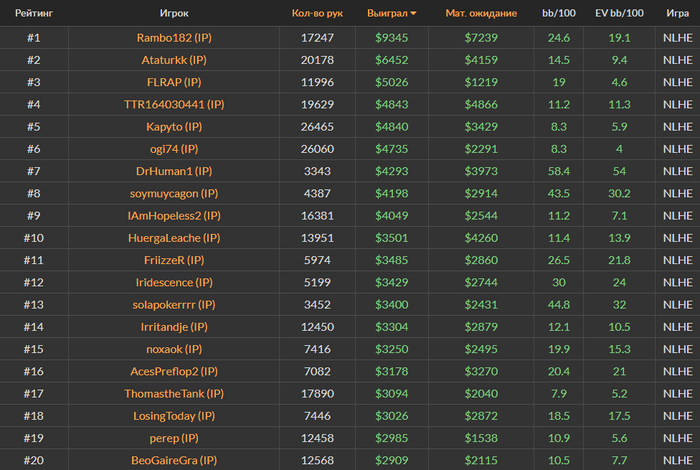Click on Kapyto (IP) player name
Screen dimensions: 700x470
coord(174,127)
